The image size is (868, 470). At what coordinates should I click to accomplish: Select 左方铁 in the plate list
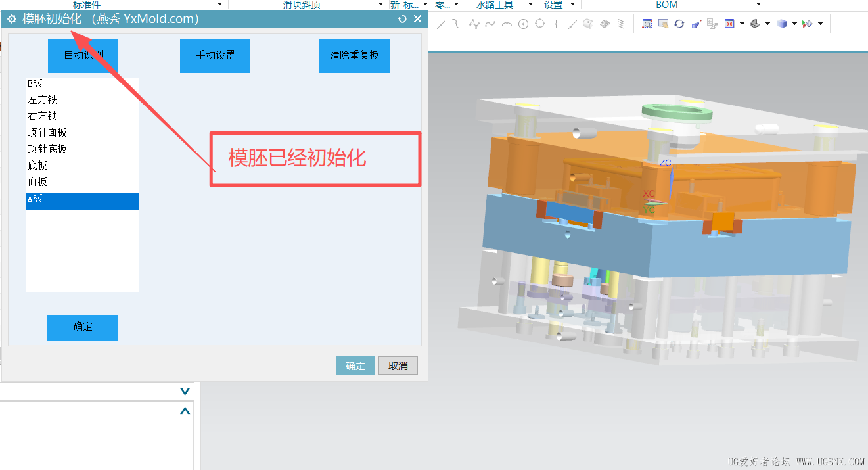point(83,100)
